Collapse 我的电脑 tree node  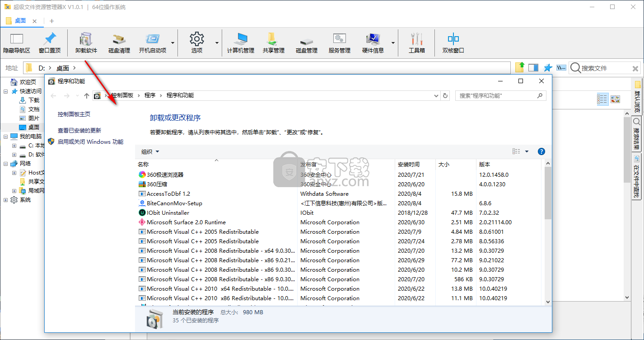[x=5, y=136]
